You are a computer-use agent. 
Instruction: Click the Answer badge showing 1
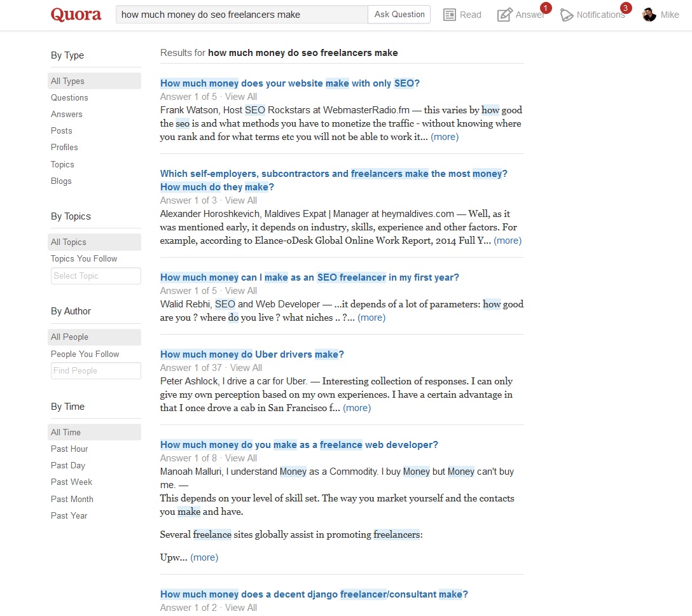pyautogui.click(x=546, y=8)
